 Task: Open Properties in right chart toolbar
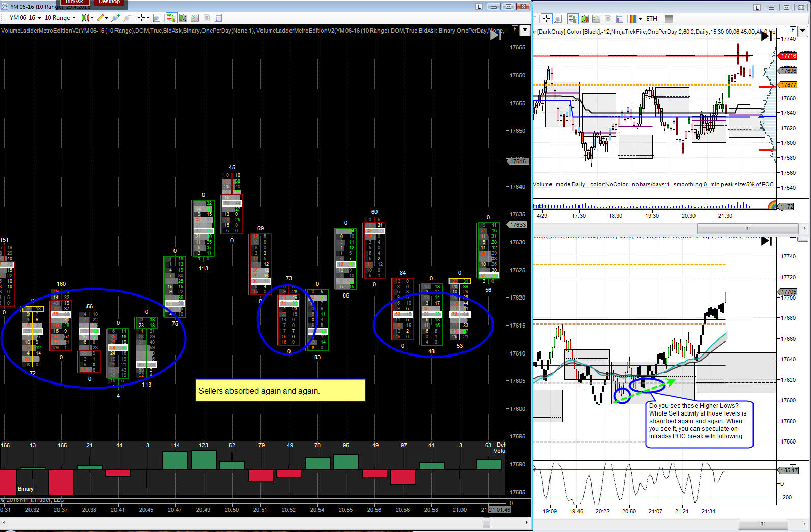[620, 19]
